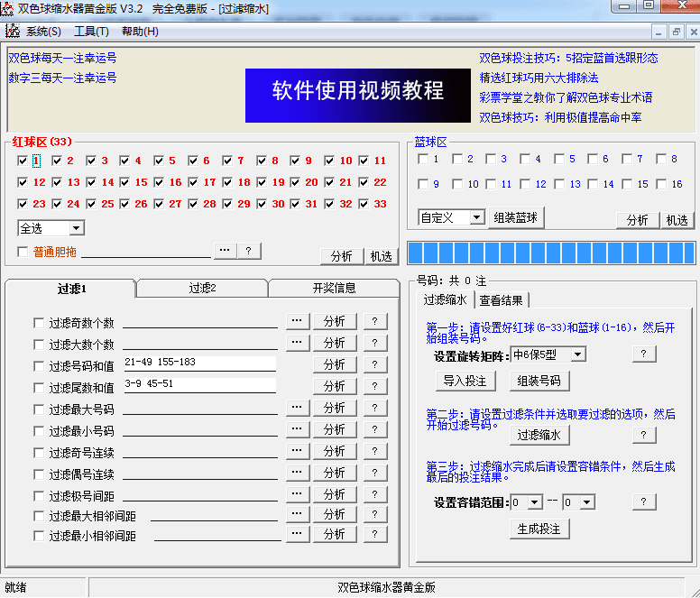Open 软件使用视频教程 banner
The height and width of the screenshot is (598, 700).
pos(357,95)
